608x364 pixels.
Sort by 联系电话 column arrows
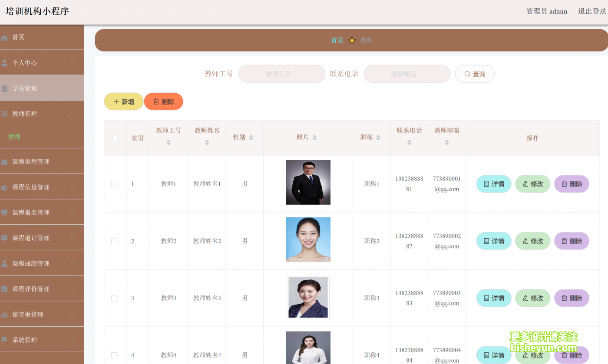click(409, 142)
